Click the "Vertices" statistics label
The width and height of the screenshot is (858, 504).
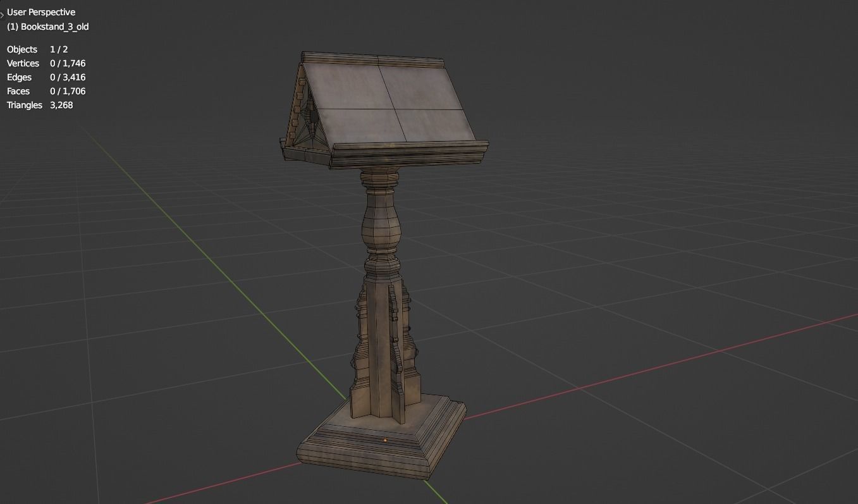(x=23, y=63)
